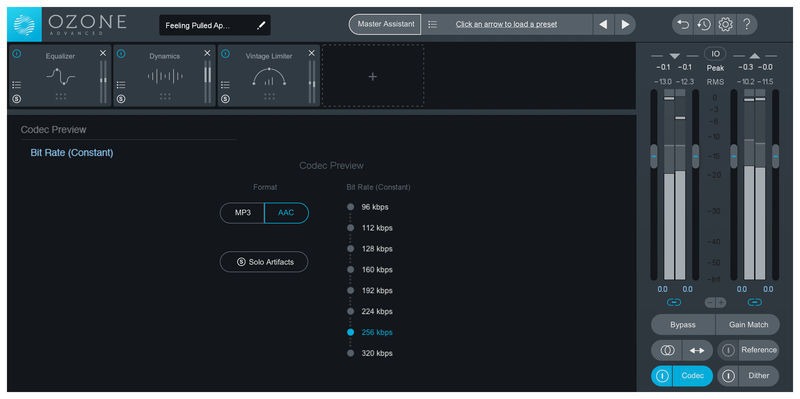The image size is (800, 399).
Task: Toggle Vintage Limiter module power
Action: [225, 53]
